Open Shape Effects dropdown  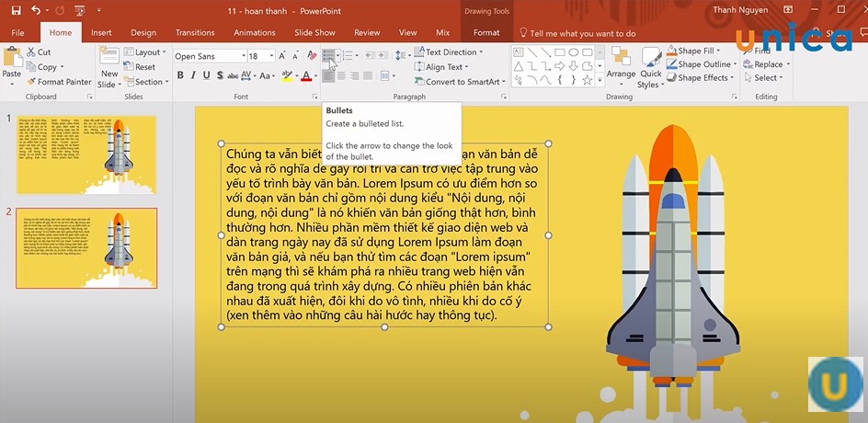pyautogui.click(x=701, y=78)
